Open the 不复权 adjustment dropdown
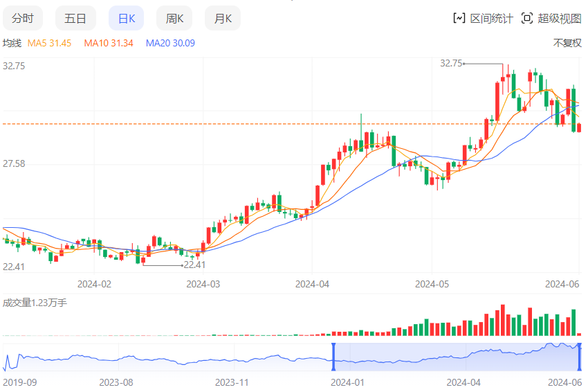Viewport: 588px width, 392px height. click(x=567, y=43)
